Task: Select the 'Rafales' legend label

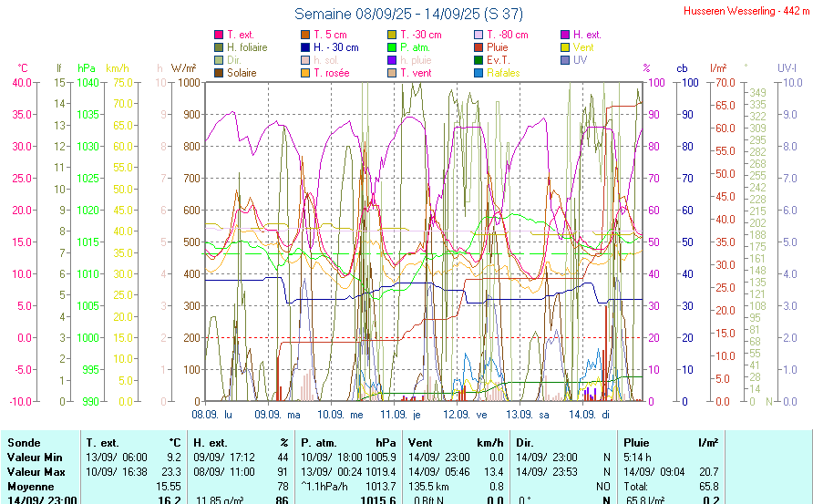Action: pyautogui.click(x=503, y=73)
